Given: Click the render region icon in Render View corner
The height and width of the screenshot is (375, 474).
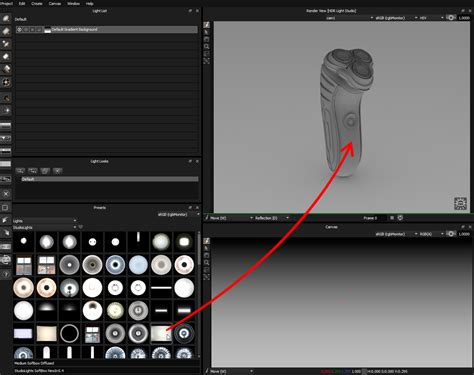Looking at the screenshot, I should coord(460,203).
